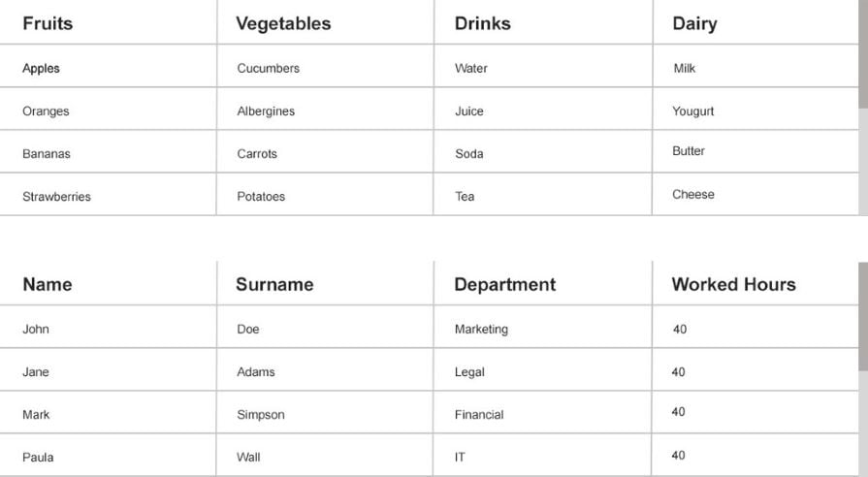Image resolution: width=868 pixels, height=477 pixels.
Task: Click the Simpson surname cell
Action: click(261, 415)
